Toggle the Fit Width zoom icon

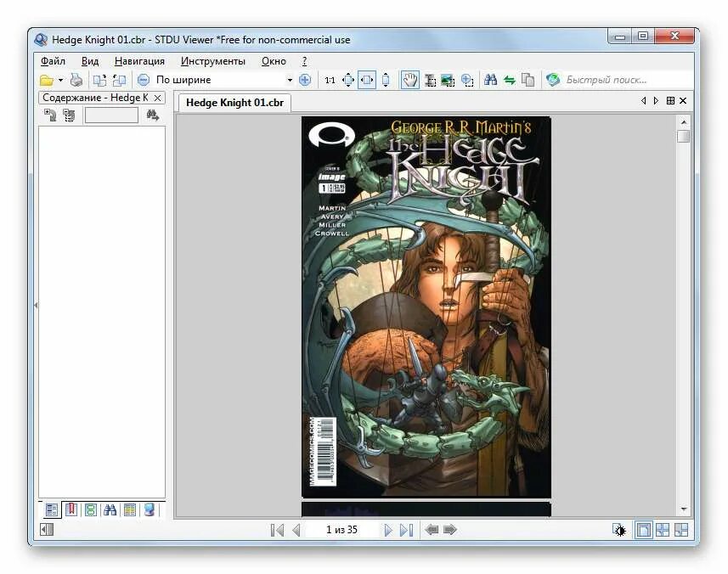point(367,81)
